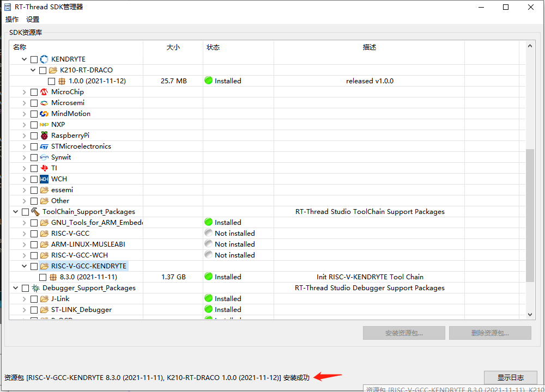
Task: Select the "Init RISC-V-KENDRYTE Tool Chain" description
Action: pos(370,277)
